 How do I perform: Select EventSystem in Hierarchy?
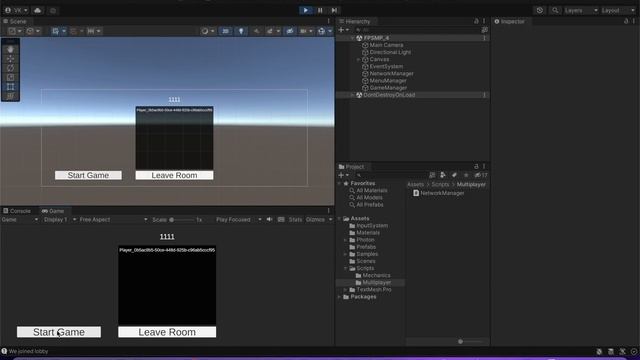pyautogui.click(x=386, y=67)
